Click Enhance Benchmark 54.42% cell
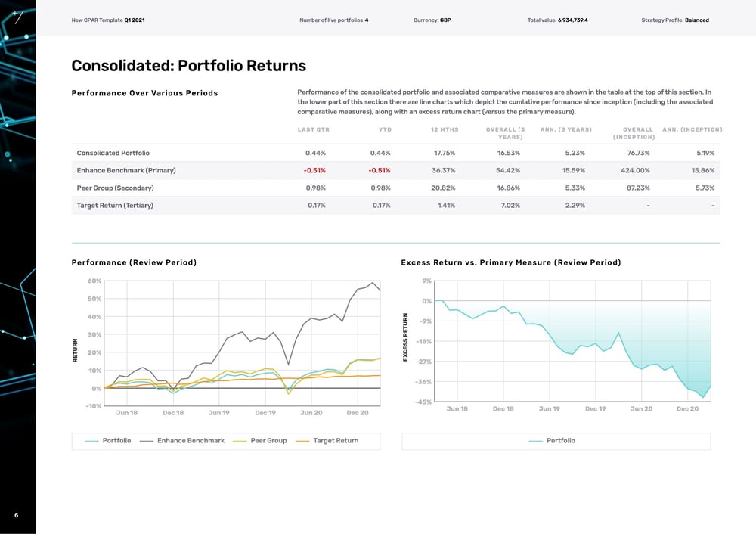The height and width of the screenshot is (534, 756). (508, 170)
